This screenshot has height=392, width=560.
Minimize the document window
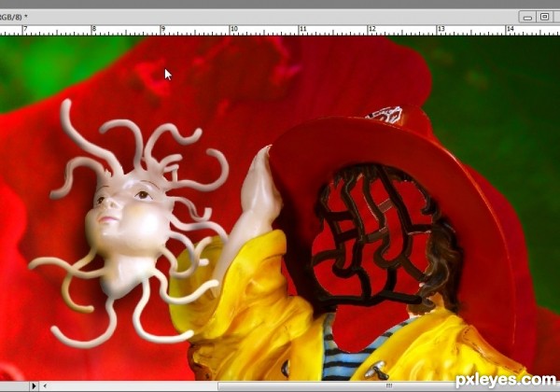(527, 17)
